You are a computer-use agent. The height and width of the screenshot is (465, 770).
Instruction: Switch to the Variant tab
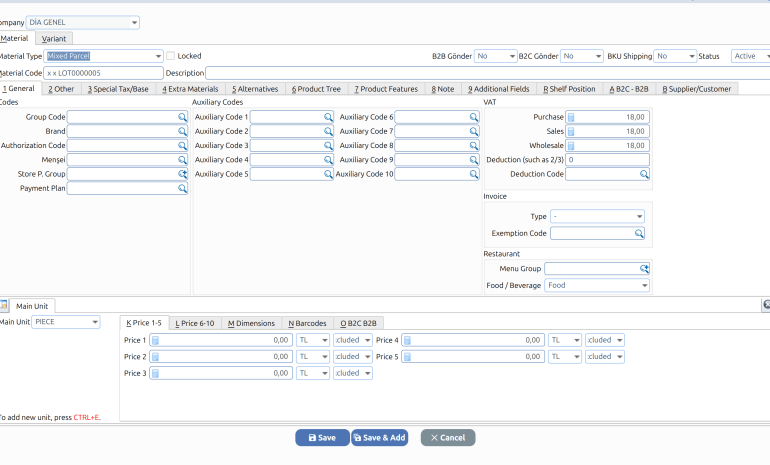pyautogui.click(x=54, y=39)
